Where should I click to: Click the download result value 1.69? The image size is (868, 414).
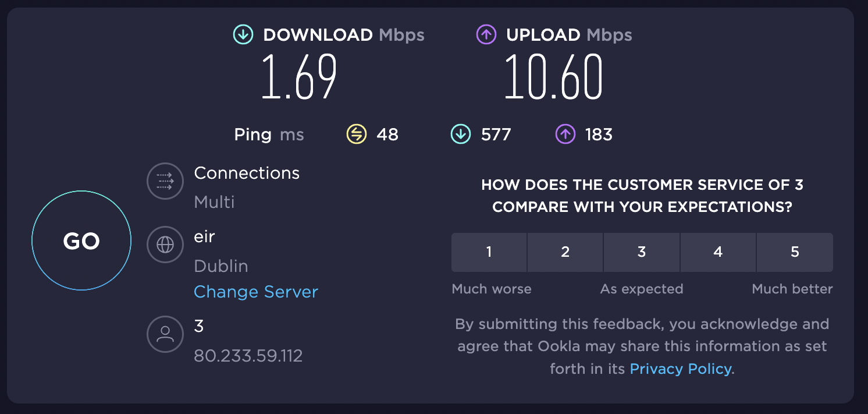pyautogui.click(x=298, y=76)
